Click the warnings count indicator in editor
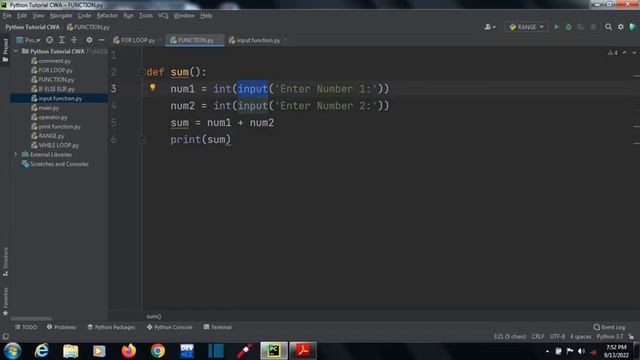 (613, 53)
